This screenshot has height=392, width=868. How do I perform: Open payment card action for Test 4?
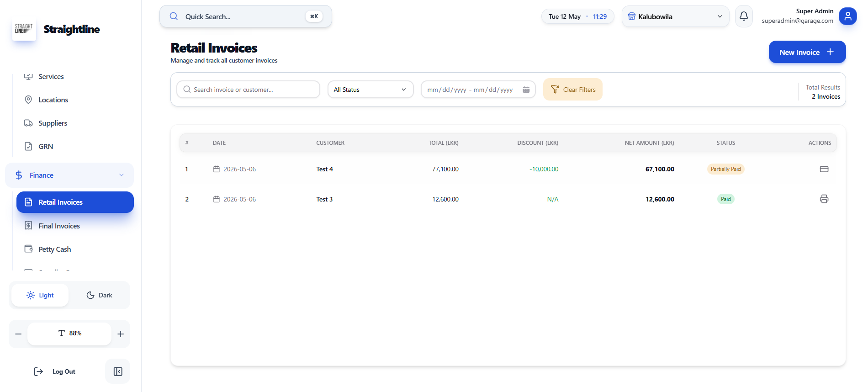coord(824,169)
